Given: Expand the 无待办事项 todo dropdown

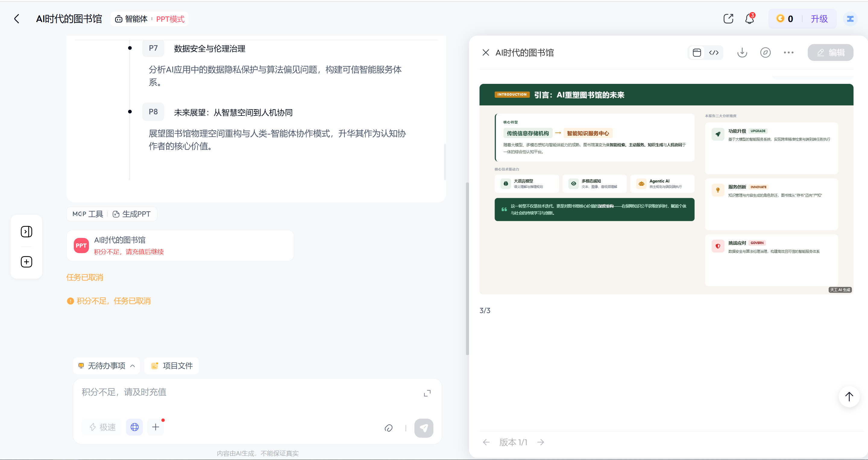Looking at the screenshot, I should pos(106,366).
